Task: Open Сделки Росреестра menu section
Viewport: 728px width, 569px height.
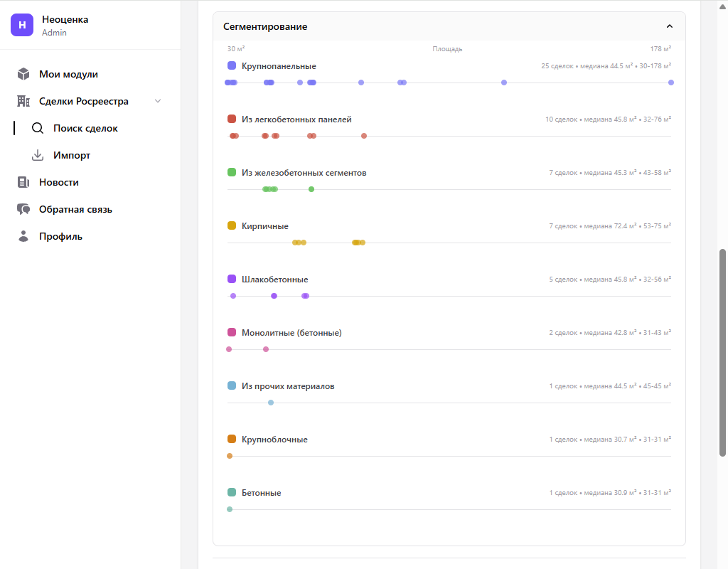Action: (84, 101)
